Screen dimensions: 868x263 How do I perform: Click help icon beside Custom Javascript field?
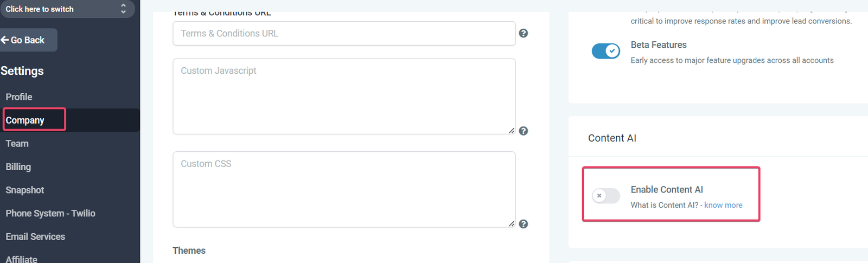pos(523,131)
